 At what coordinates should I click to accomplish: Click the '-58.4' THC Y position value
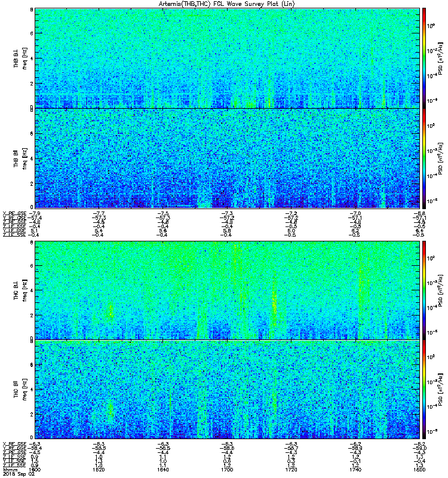tap(35, 449)
